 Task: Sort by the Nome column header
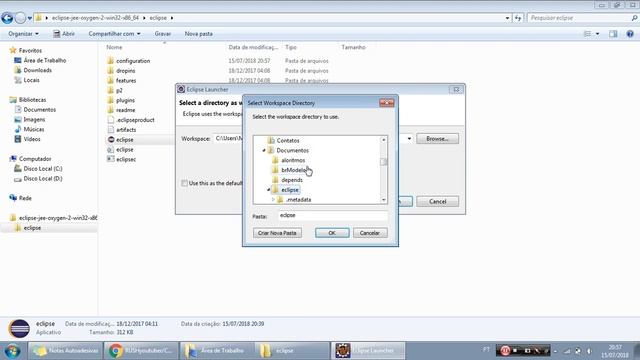pyautogui.click(x=114, y=47)
